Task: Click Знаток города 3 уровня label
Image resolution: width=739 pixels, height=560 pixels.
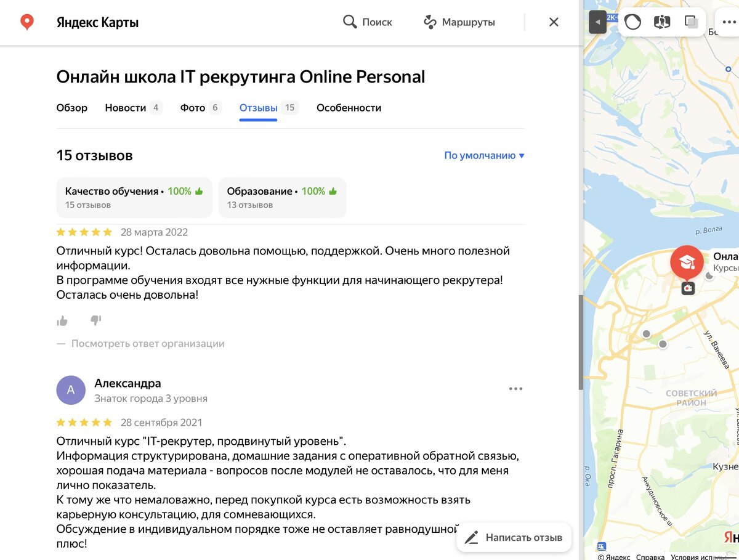Action: [151, 399]
